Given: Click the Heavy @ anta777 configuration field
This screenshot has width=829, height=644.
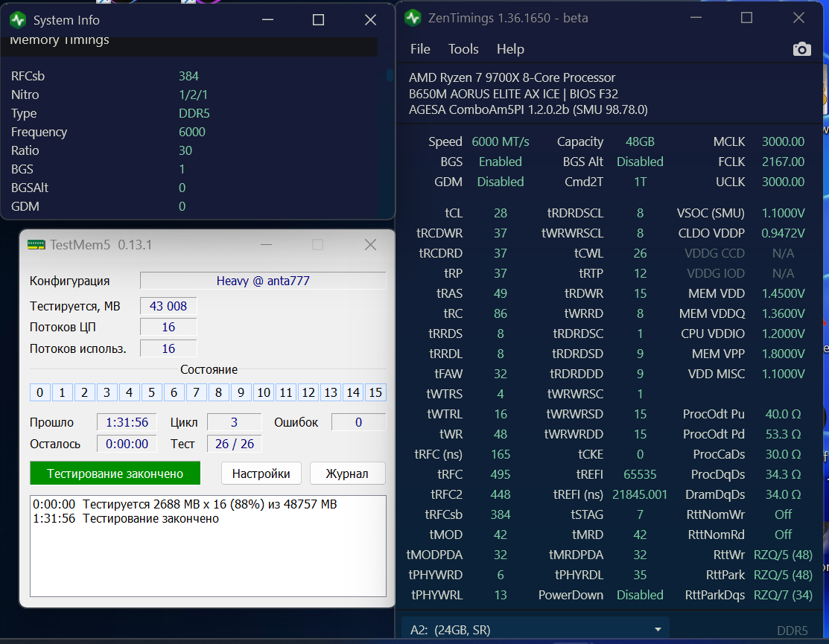Looking at the screenshot, I should pos(263,281).
